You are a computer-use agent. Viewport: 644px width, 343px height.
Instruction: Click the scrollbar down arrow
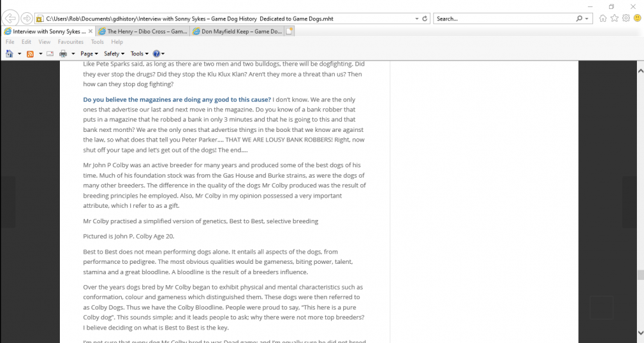pos(640,333)
